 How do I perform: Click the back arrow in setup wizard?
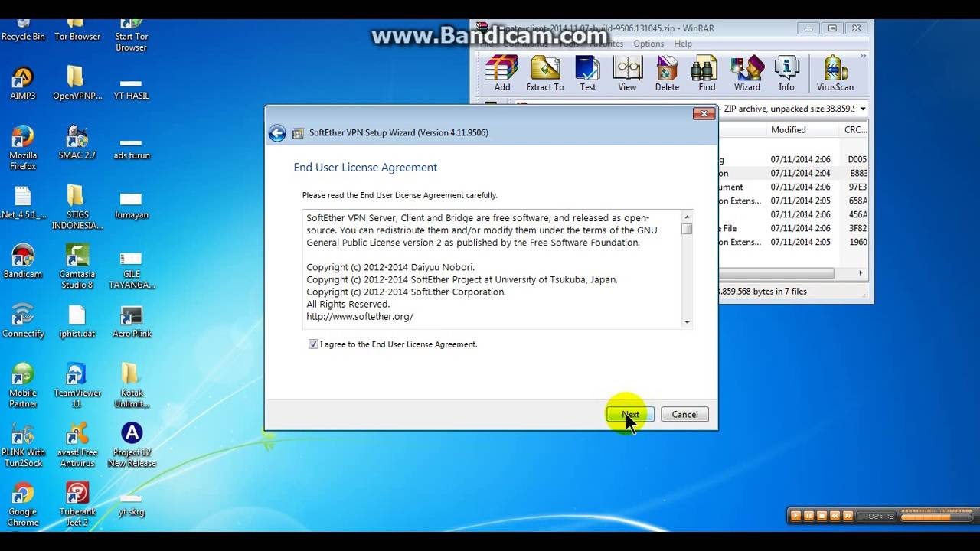[x=277, y=133]
